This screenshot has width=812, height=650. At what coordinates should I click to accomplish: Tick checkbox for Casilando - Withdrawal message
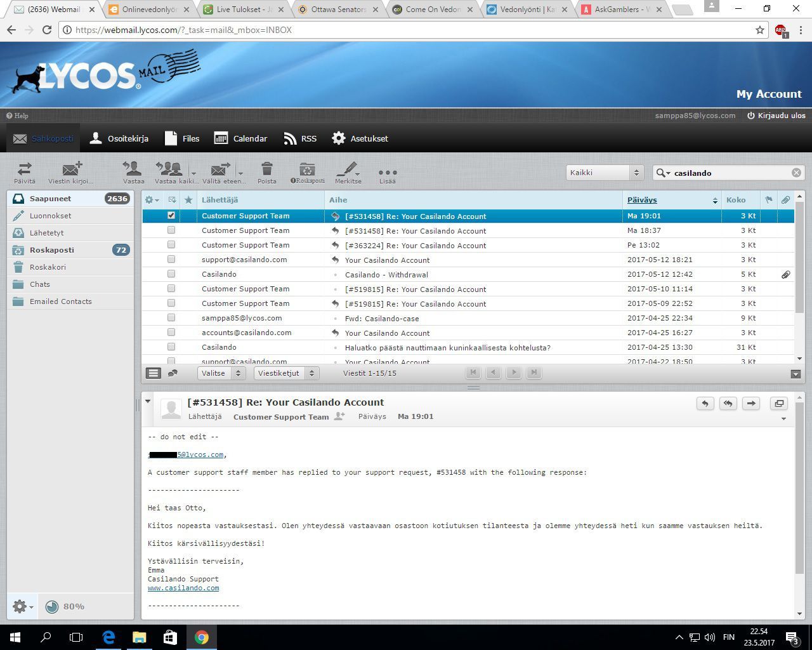[171, 274]
